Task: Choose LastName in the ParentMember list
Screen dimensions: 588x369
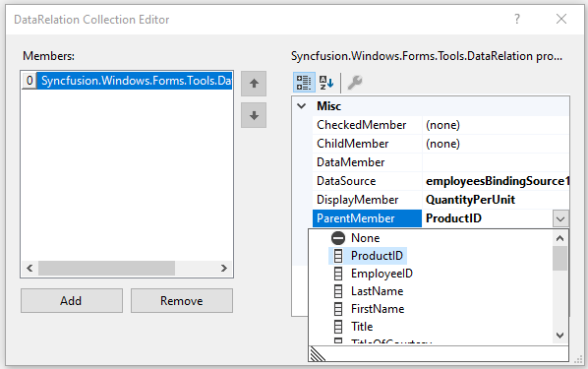Action: click(377, 291)
